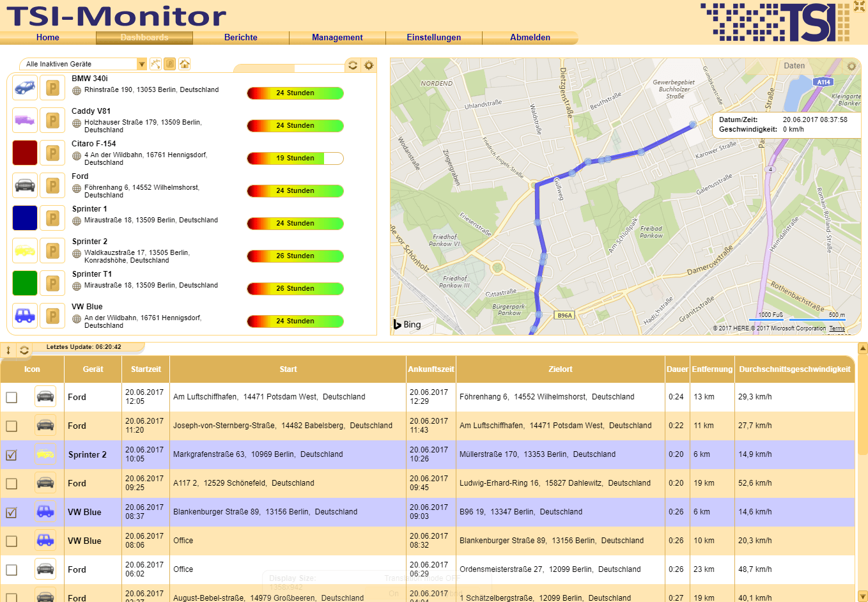Click the Ford grey car icon in the device list
Viewport: 868px width, 602px height.
[x=25, y=185]
